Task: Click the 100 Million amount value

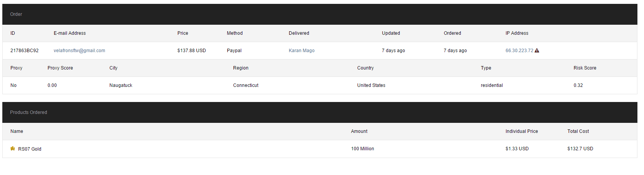Action: [363, 149]
